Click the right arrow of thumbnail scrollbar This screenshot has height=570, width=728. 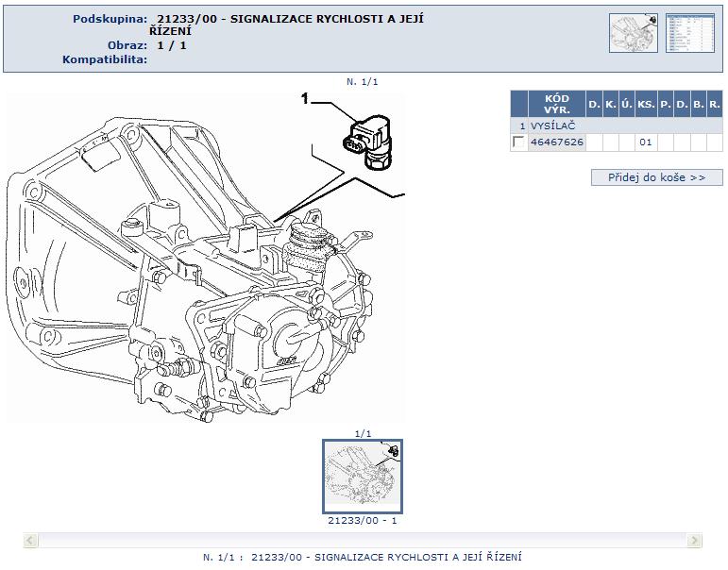tap(695, 541)
